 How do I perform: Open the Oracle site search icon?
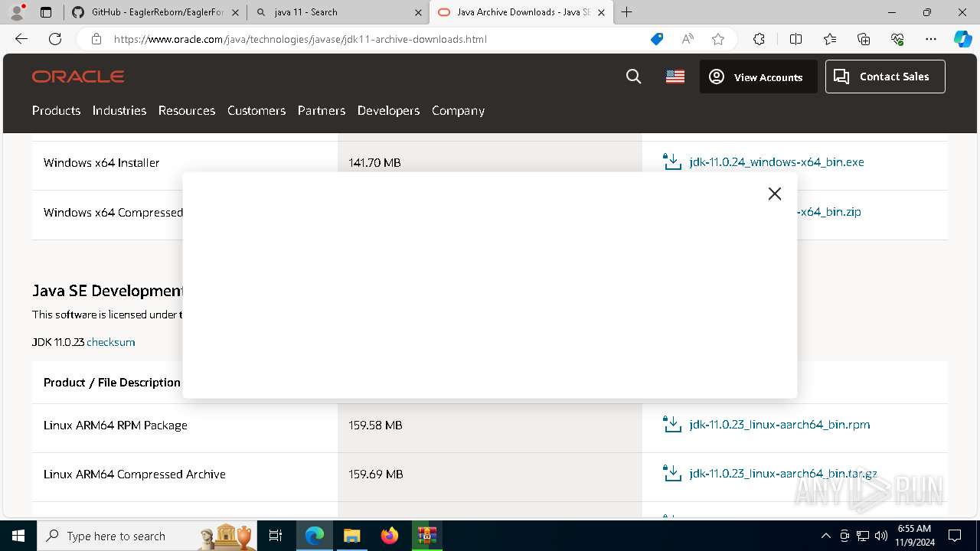[633, 77]
